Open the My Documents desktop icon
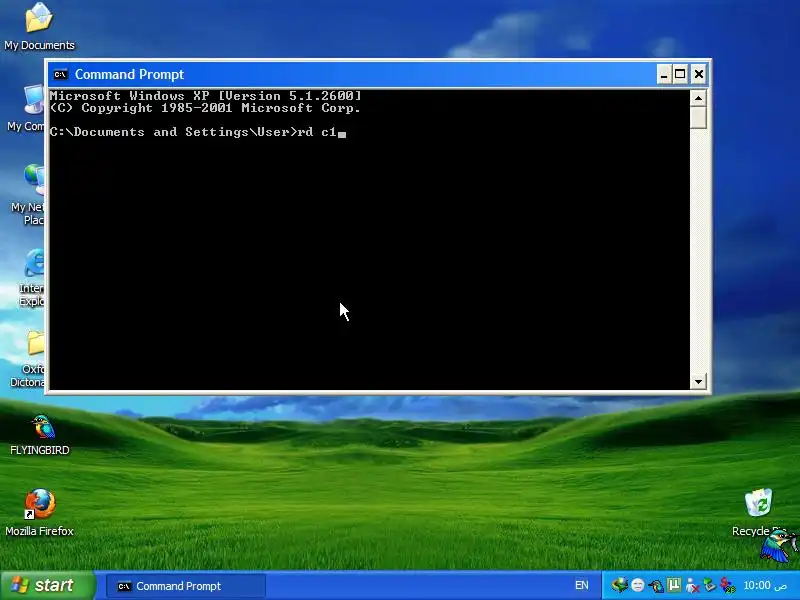800x600 pixels. 39,27
